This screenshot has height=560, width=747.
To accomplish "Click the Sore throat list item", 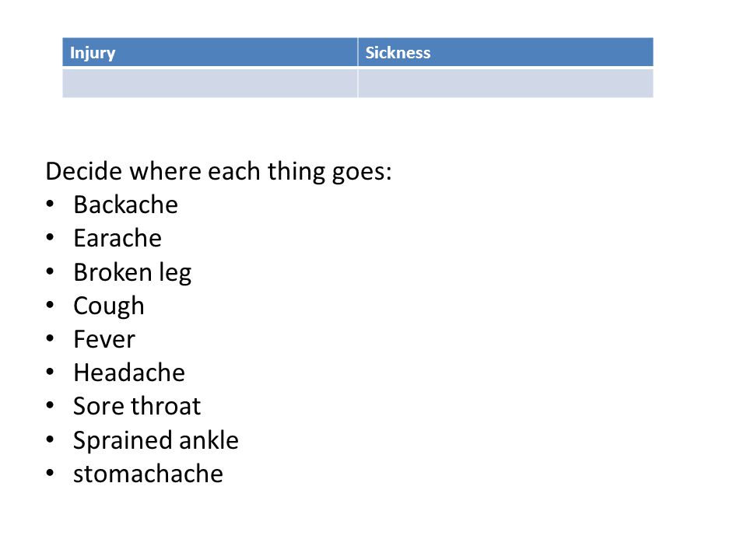I will tap(137, 406).
